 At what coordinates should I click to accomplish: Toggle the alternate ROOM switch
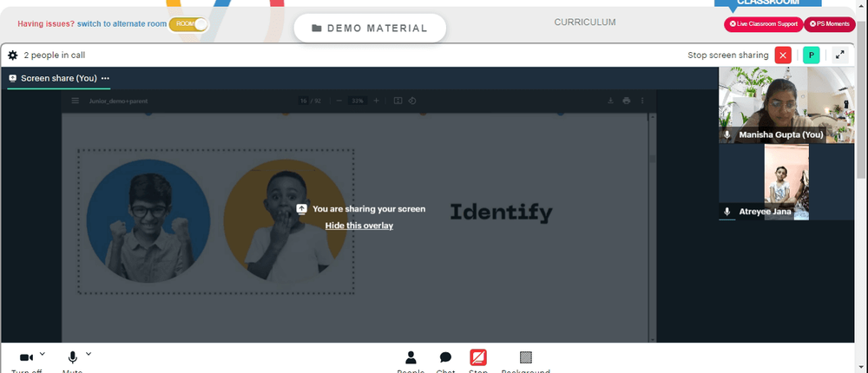(188, 24)
